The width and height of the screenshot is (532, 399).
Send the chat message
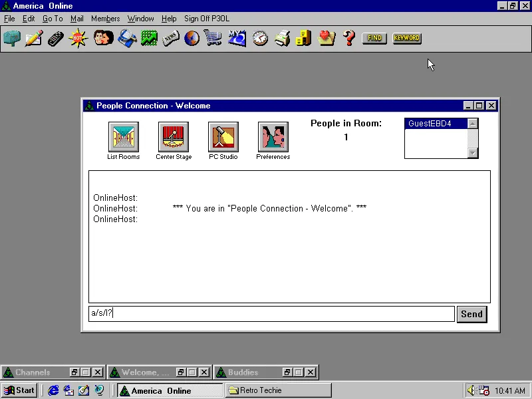pos(471,314)
